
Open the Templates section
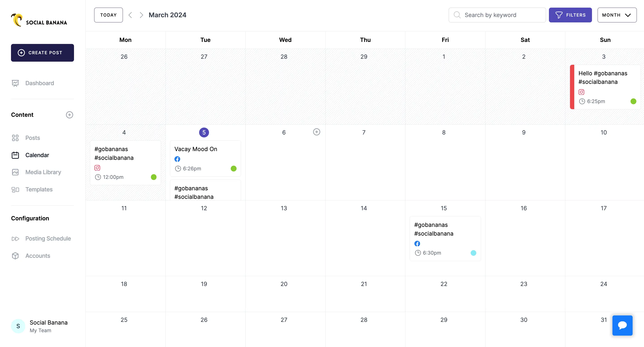point(39,189)
